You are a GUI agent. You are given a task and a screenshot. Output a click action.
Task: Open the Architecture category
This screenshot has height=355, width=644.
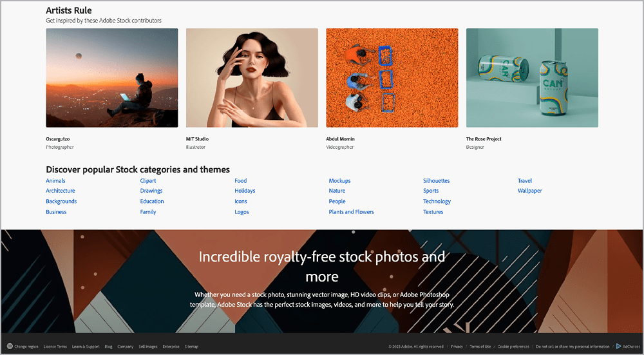coord(61,191)
